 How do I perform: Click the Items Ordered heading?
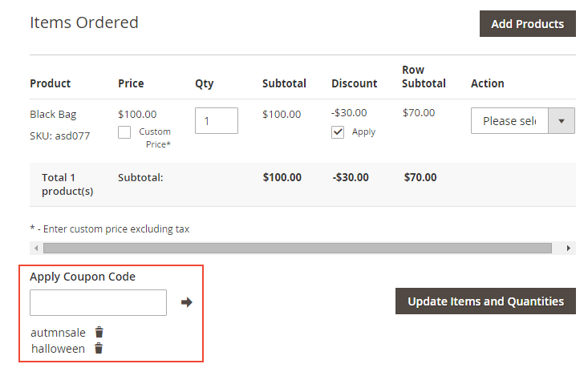[x=84, y=22]
